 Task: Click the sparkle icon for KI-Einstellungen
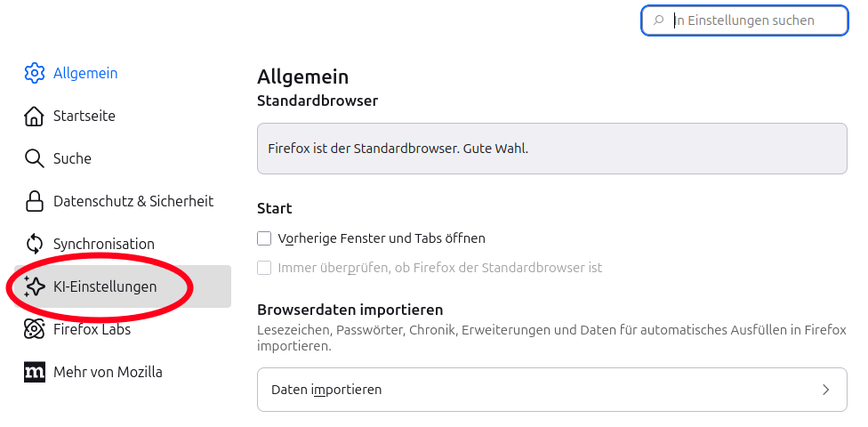[34, 286]
